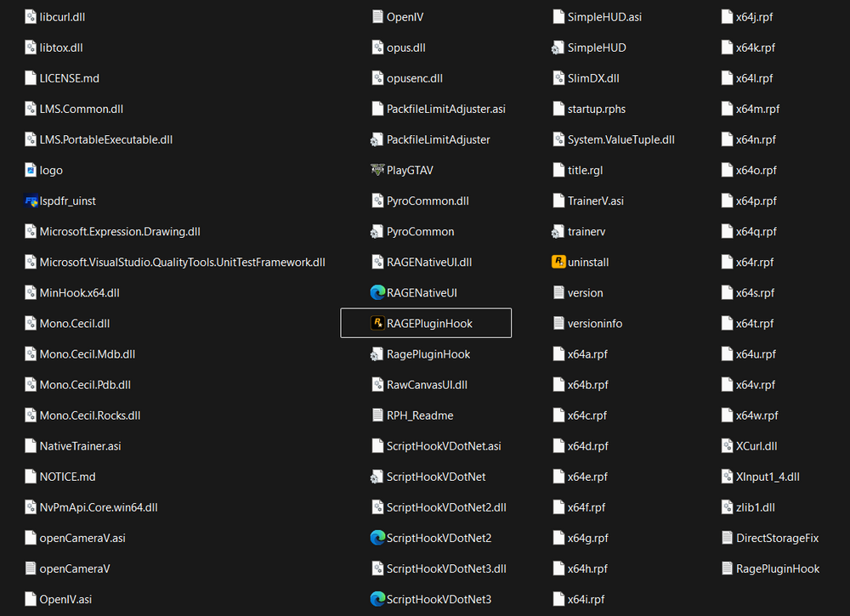Click the gear config icon of PackfileLimitAdjuster

[377, 140]
